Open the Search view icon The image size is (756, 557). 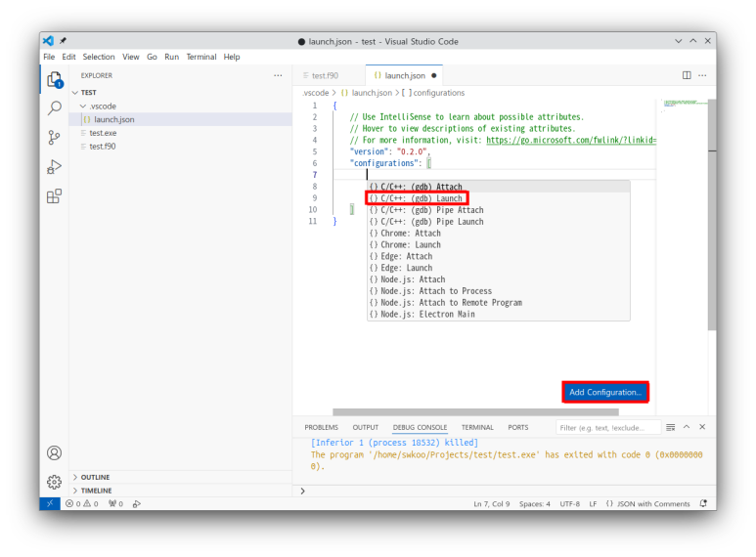tap(55, 108)
